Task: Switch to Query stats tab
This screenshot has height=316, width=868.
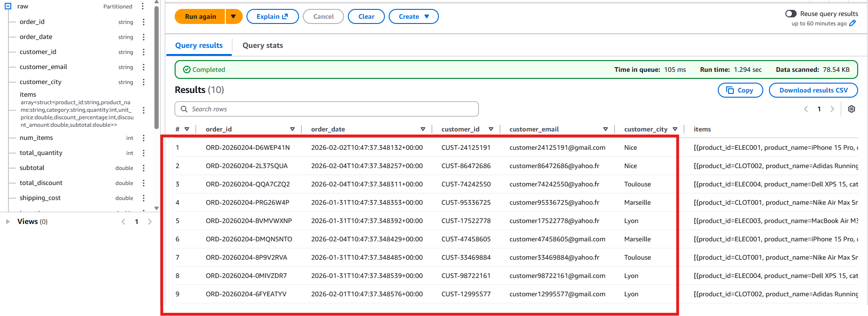Action: point(262,46)
